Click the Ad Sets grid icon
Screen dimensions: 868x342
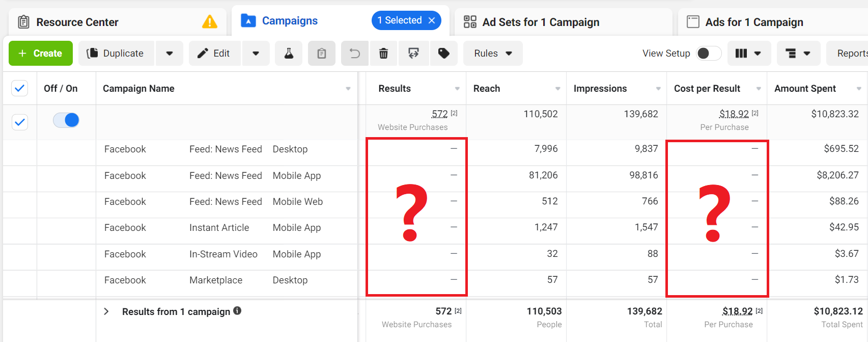pos(470,21)
